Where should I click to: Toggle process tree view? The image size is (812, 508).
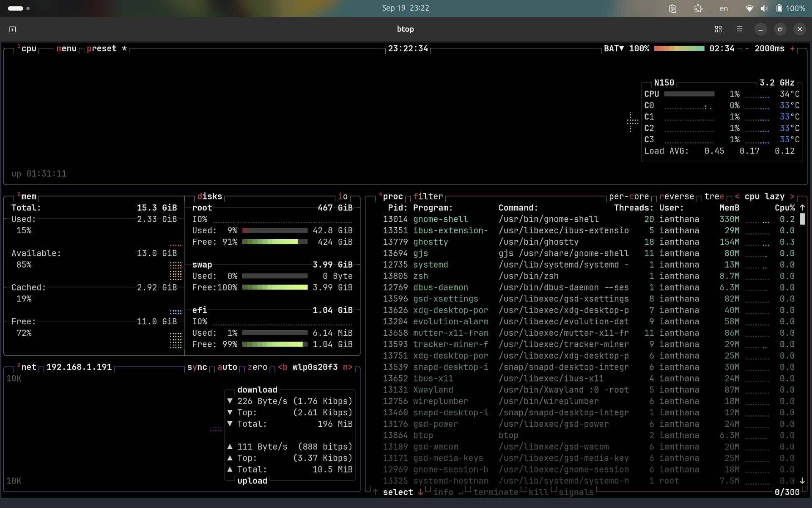pyautogui.click(x=714, y=196)
